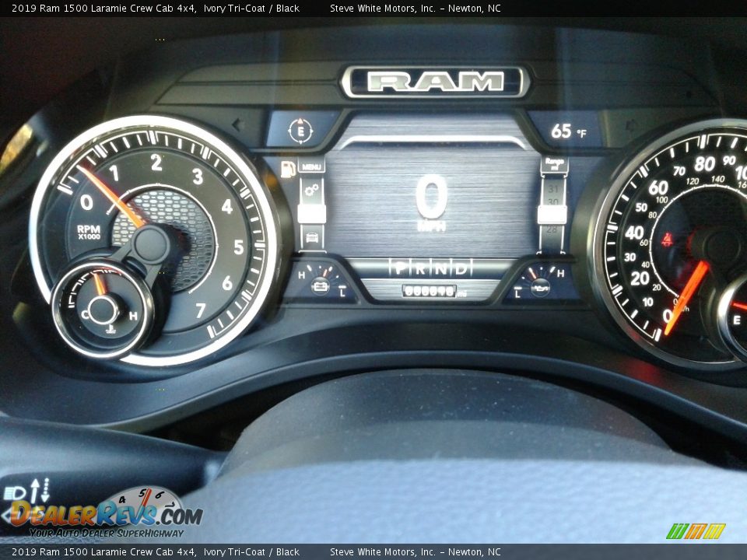This screenshot has width=747, height=560.
Task: Select the P gear indicator
Action: (400, 268)
